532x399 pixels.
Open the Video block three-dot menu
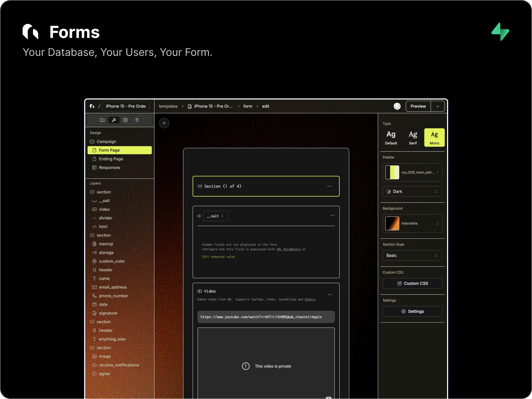(329, 295)
